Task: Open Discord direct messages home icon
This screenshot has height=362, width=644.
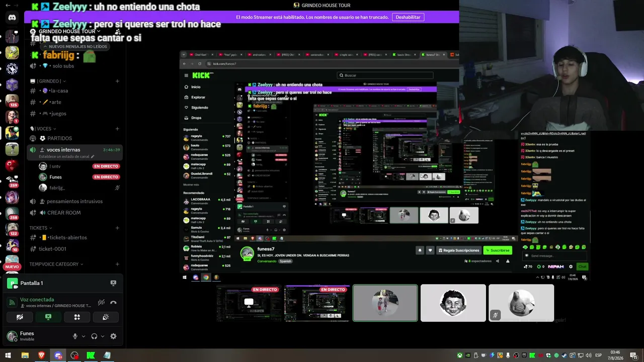Action: tap(12, 18)
